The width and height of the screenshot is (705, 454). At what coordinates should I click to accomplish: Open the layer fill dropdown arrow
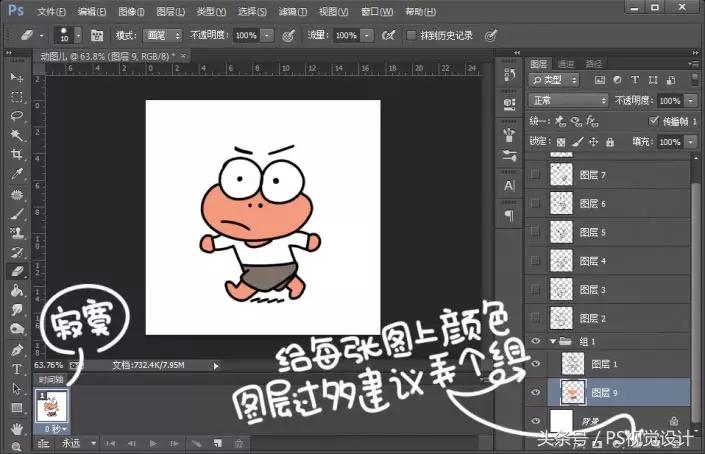tap(691, 142)
